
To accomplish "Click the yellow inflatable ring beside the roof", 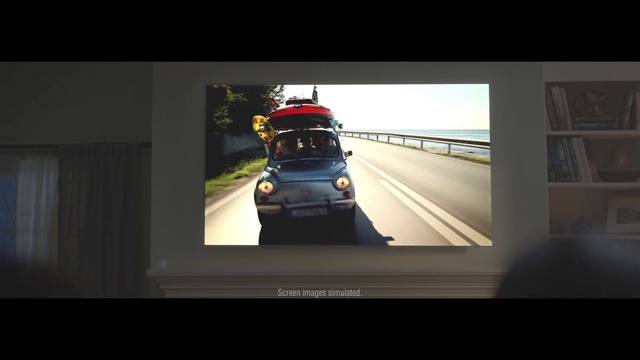I will (x=263, y=128).
